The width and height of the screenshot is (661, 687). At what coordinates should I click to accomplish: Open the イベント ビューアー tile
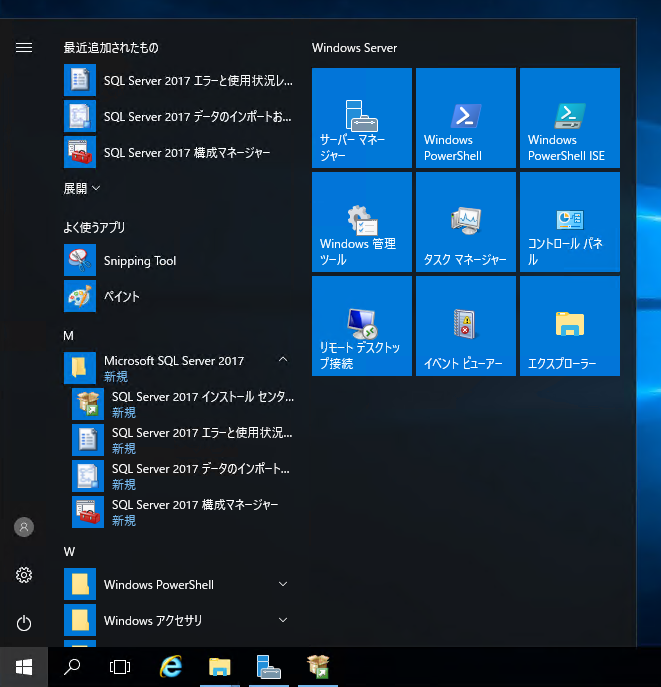point(466,326)
